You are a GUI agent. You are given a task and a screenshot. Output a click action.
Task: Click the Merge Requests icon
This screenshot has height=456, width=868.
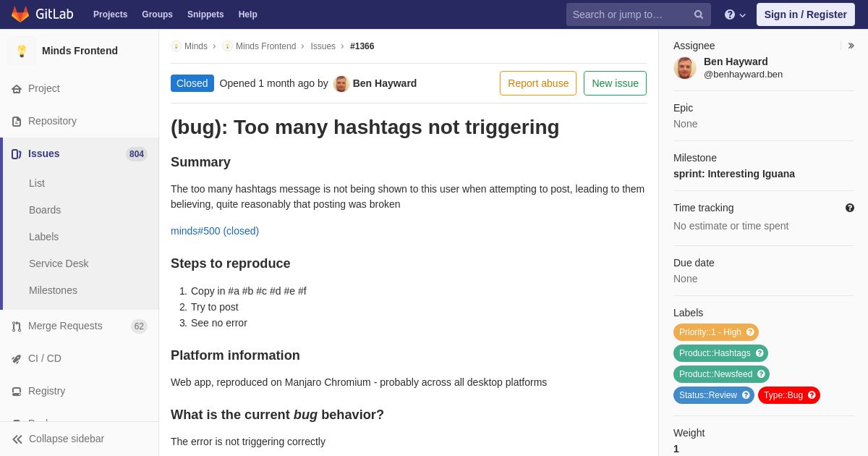coord(17,326)
